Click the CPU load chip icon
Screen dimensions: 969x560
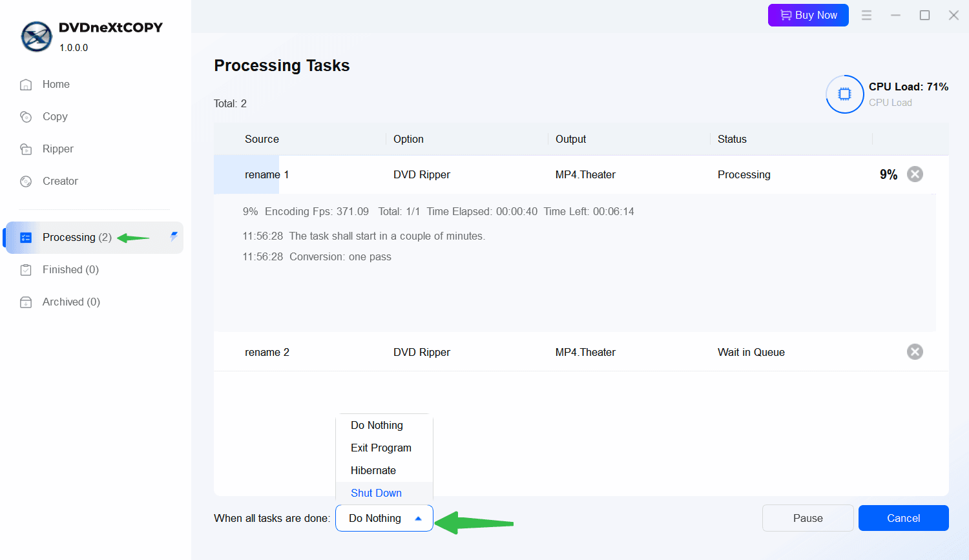(x=844, y=94)
